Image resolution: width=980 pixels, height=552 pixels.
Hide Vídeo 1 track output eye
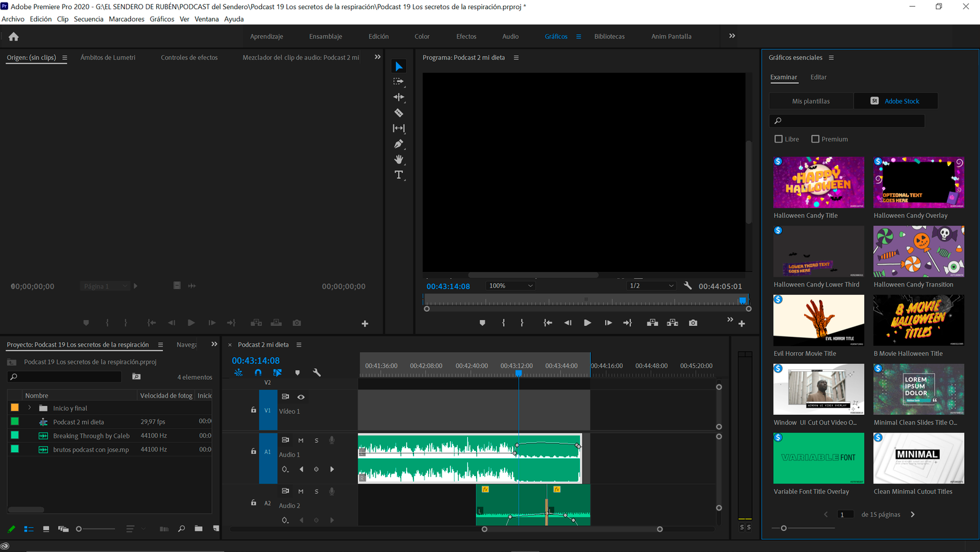301,397
